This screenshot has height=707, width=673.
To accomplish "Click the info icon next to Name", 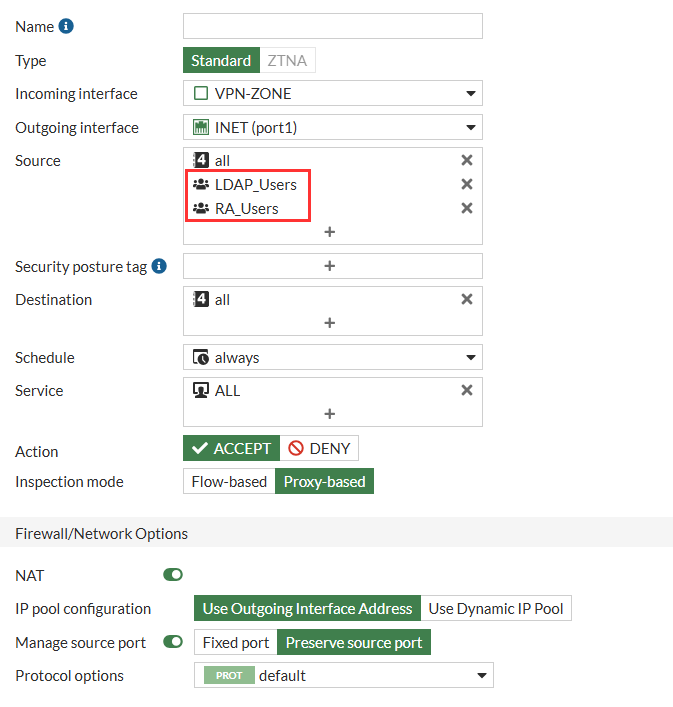I will click(66, 26).
